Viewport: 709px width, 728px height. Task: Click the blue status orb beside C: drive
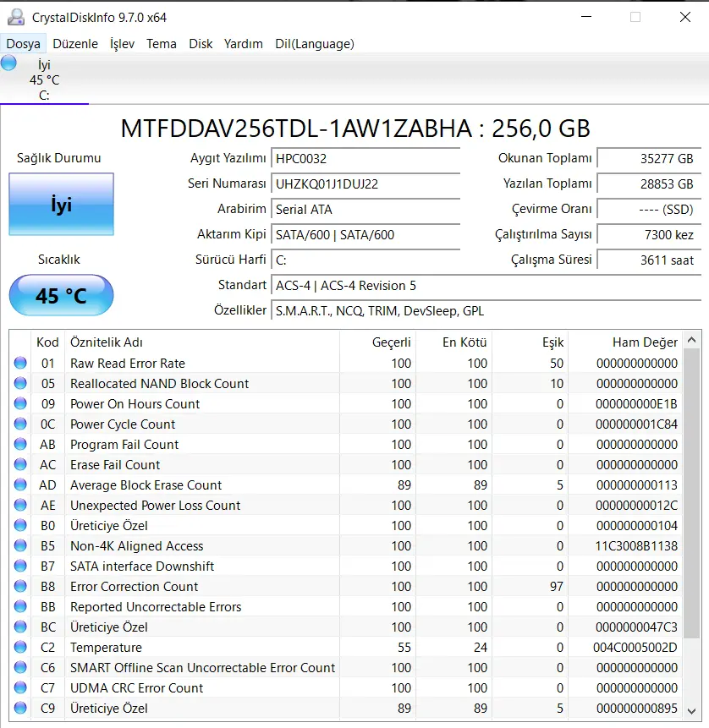click(x=8, y=63)
